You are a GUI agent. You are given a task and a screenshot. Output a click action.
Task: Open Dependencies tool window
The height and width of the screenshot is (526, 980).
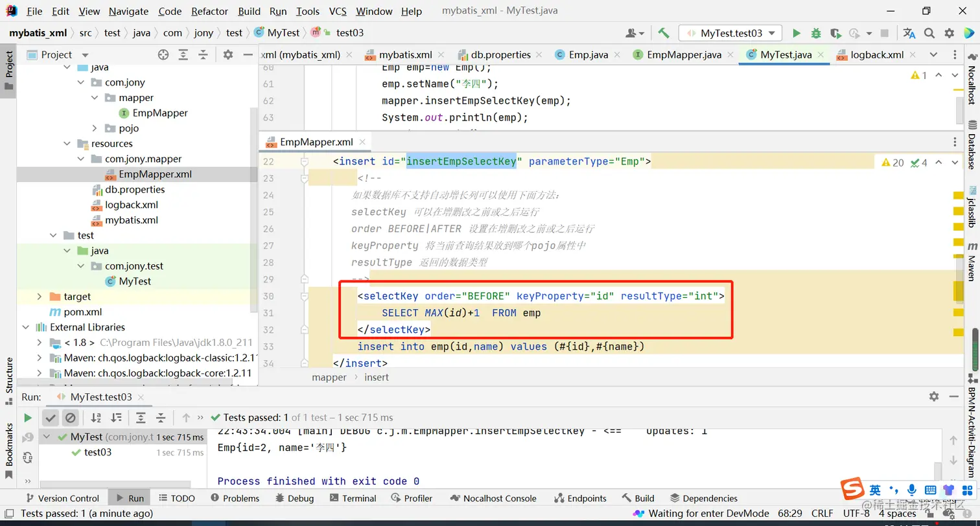point(703,498)
